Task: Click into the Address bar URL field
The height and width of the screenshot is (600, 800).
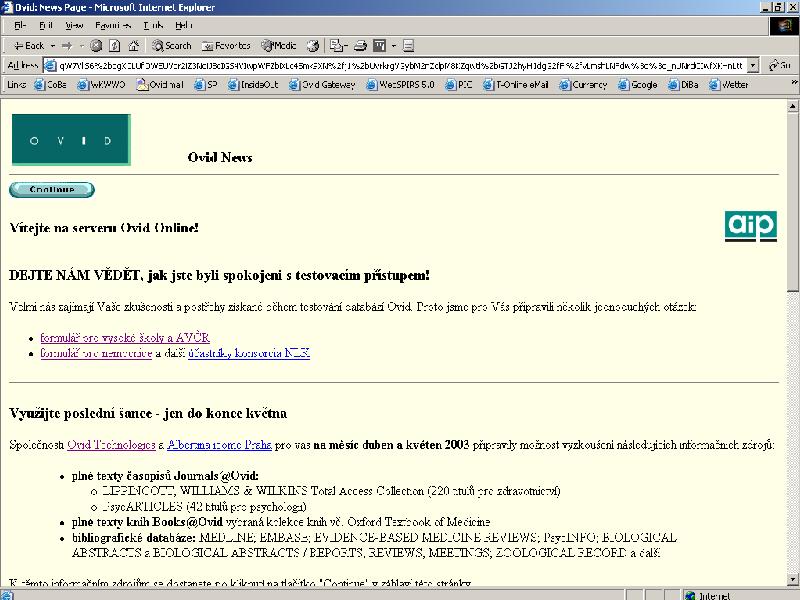Action: coord(401,65)
